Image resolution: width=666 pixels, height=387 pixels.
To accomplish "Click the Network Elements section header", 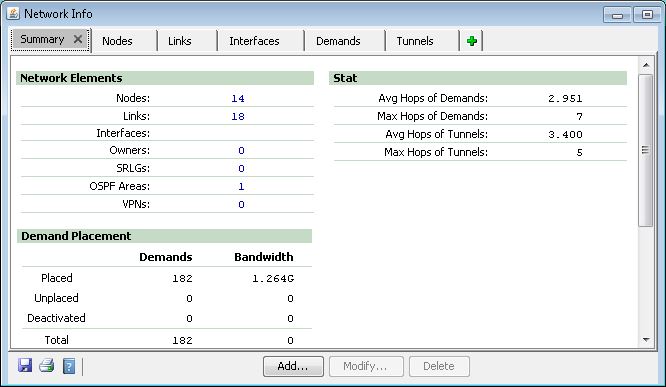I will click(165, 78).
